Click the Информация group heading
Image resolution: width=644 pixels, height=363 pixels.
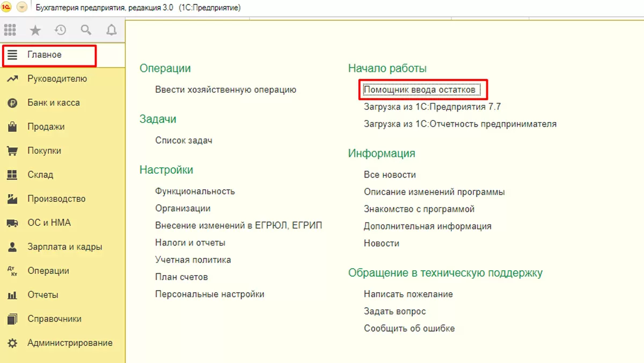pyautogui.click(x=382, y=153)
